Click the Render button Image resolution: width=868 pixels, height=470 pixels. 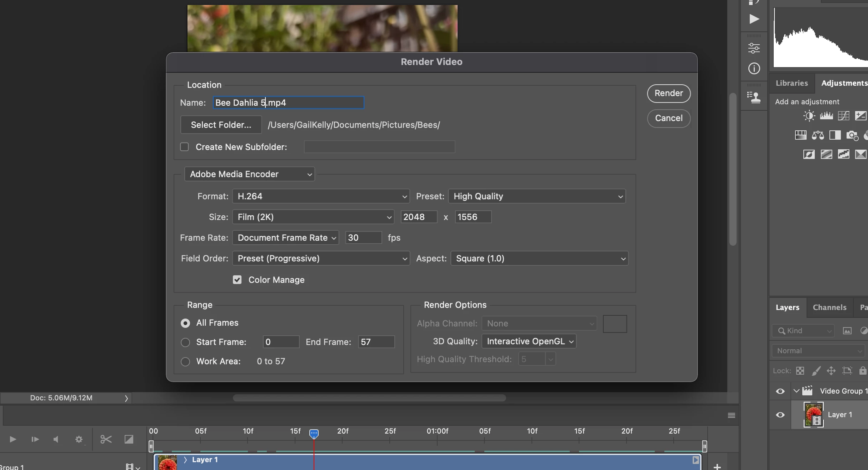(x=668, y=93)
